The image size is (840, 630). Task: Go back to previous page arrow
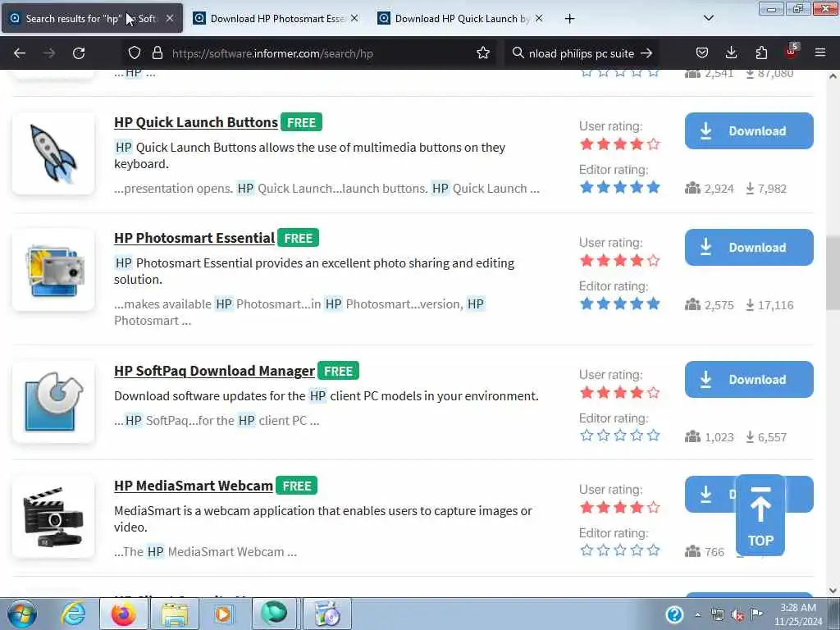20,53
